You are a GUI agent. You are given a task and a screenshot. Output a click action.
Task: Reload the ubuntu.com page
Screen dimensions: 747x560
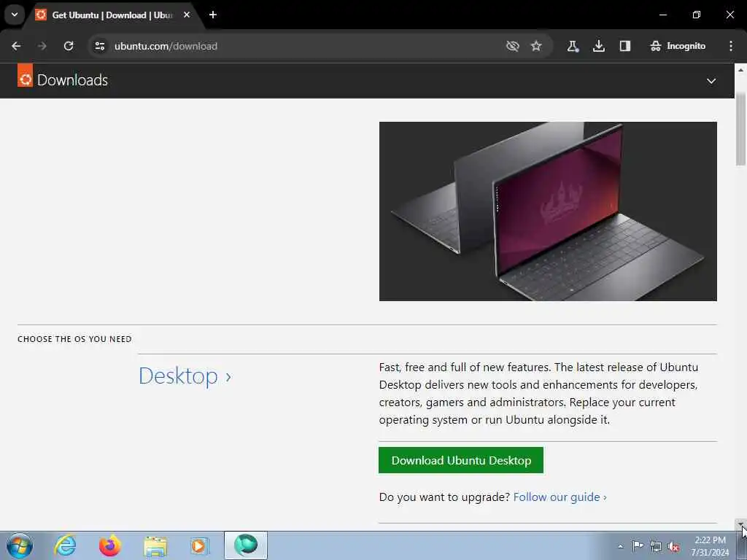click(69, 46)
